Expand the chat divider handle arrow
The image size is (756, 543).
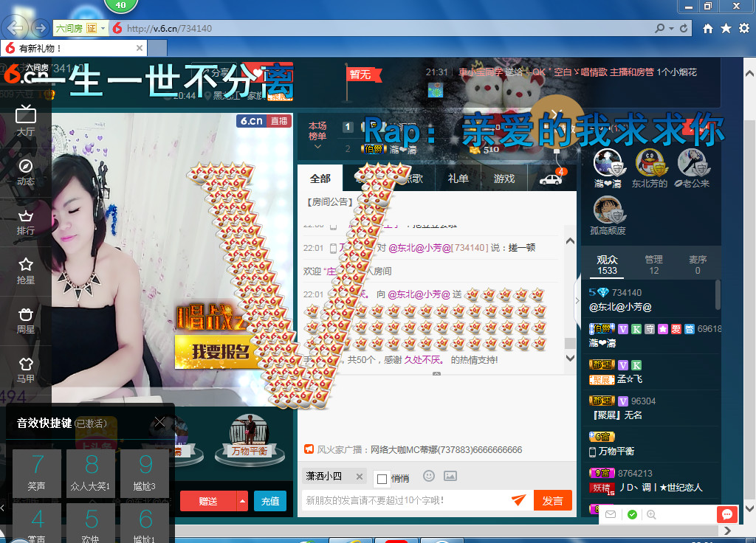tap(436, 374)
